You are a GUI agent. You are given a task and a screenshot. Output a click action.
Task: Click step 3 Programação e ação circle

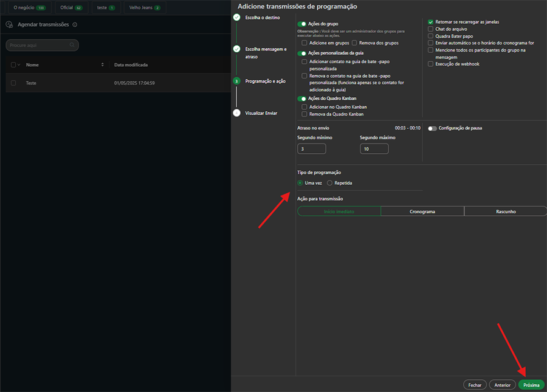(x=236, y=81)
